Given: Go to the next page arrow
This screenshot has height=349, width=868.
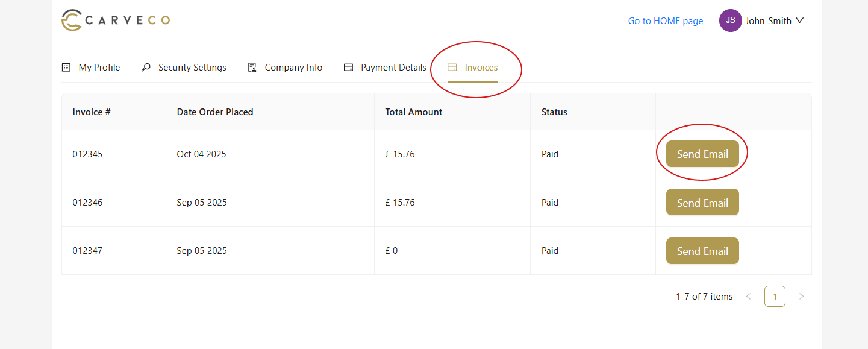Looking at the screenshot, I should coord(801,297).
